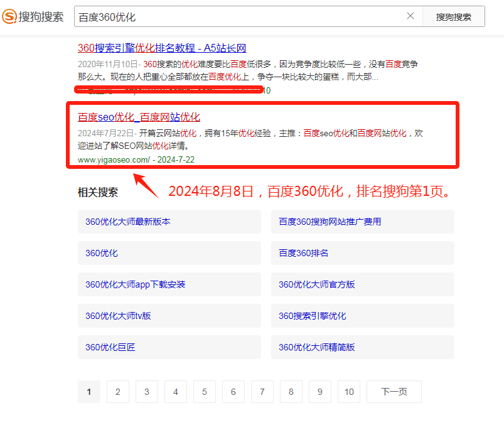Image resolution: width=504 pixels, height=425 pixels.
Task: Click the 下一页 next page button
Action: click(394, 392)
